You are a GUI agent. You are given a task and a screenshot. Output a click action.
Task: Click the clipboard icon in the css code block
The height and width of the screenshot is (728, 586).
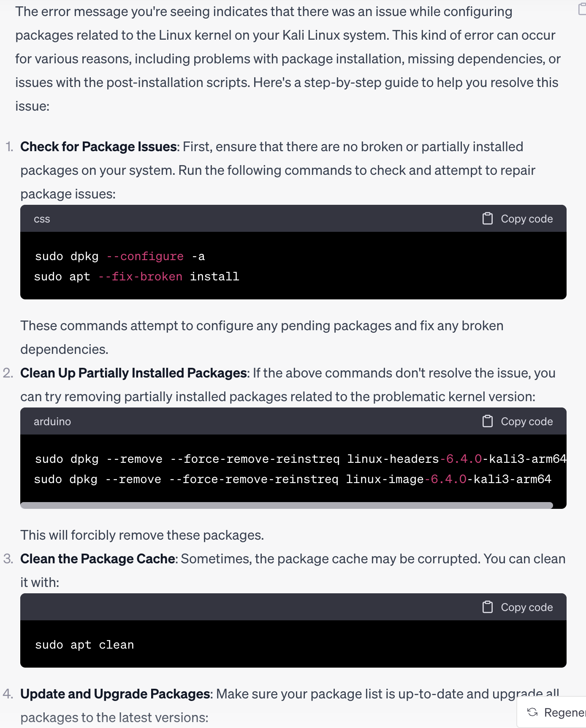coord(488,218)
